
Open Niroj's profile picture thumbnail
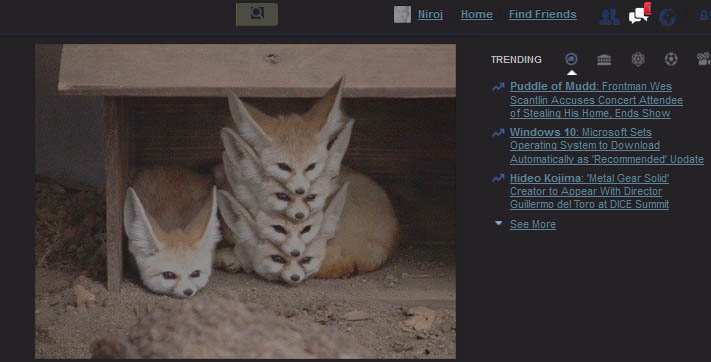tap(402, 15)
